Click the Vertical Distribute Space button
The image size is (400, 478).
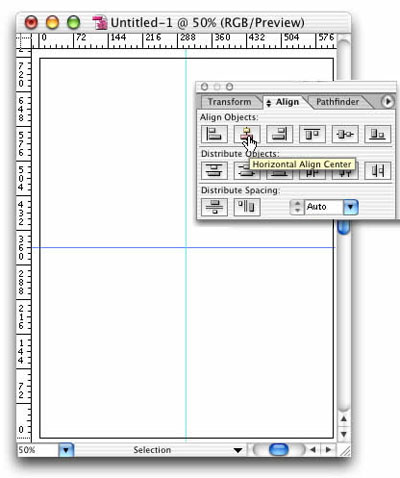214,207
